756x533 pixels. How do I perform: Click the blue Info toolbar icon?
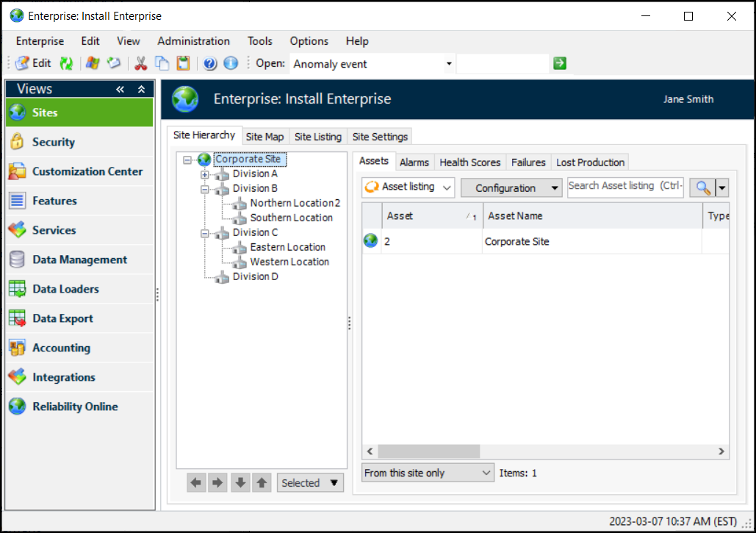[x=231, y=63]
